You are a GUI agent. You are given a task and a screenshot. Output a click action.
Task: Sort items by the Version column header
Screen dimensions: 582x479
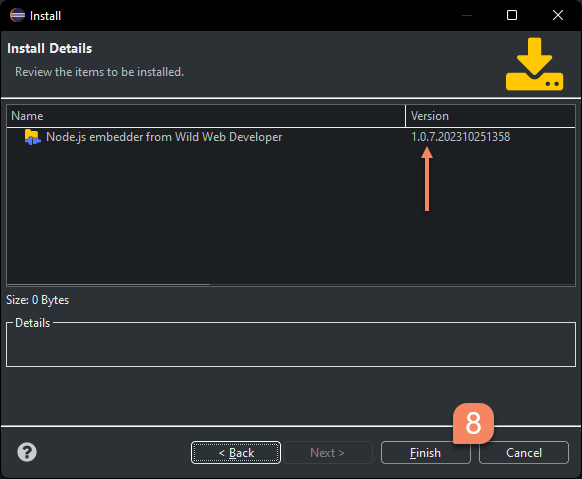tap(490, 116)
